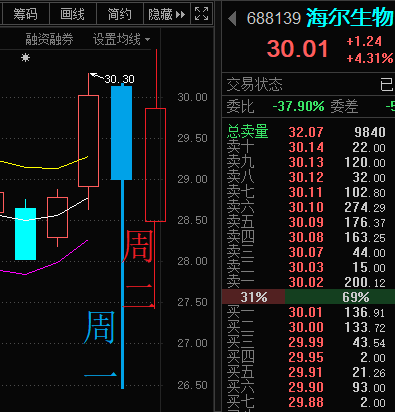Click 卖七 price 30.11

(306, 192)
